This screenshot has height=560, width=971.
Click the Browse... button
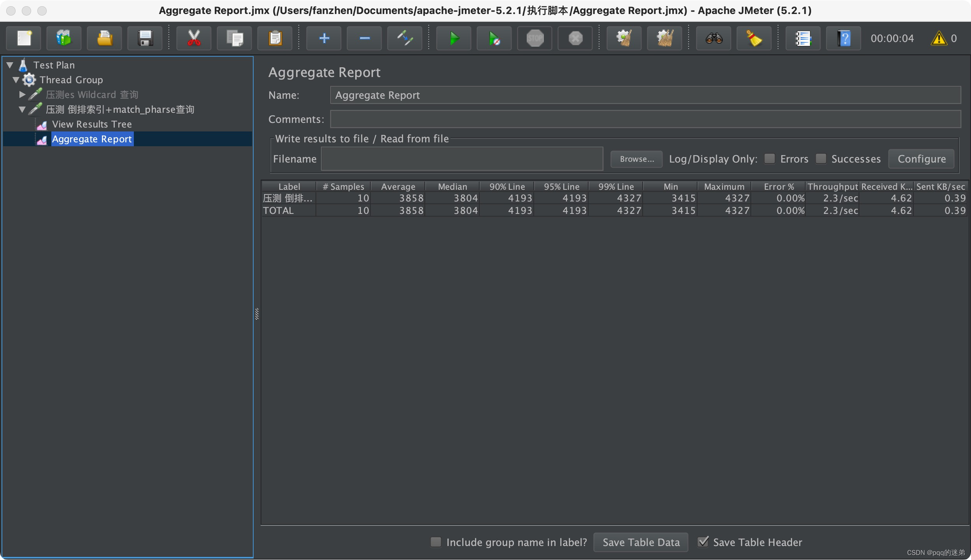(636, 159)
